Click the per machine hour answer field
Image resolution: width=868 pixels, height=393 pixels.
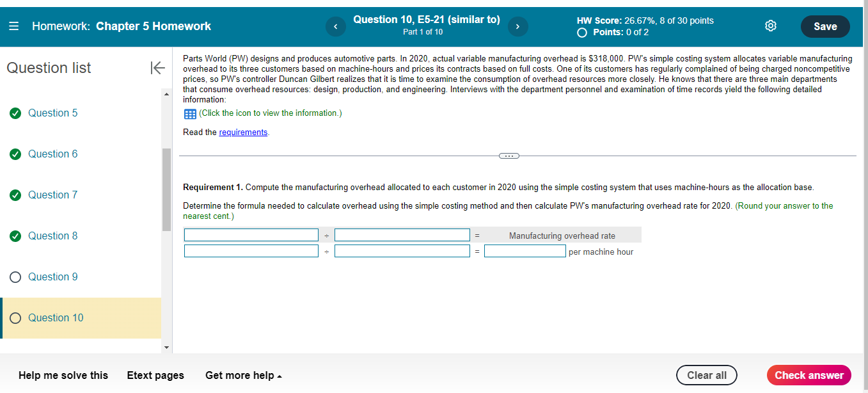tap(525, 251)
